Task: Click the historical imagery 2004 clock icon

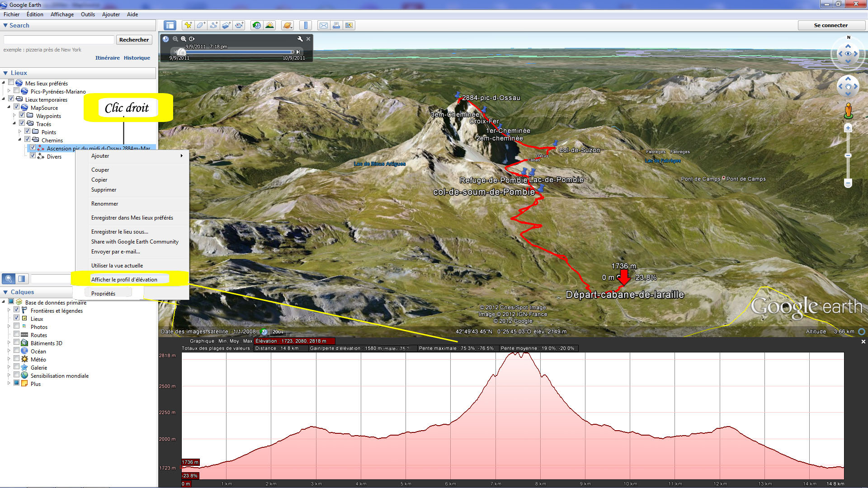Action: 264,332
